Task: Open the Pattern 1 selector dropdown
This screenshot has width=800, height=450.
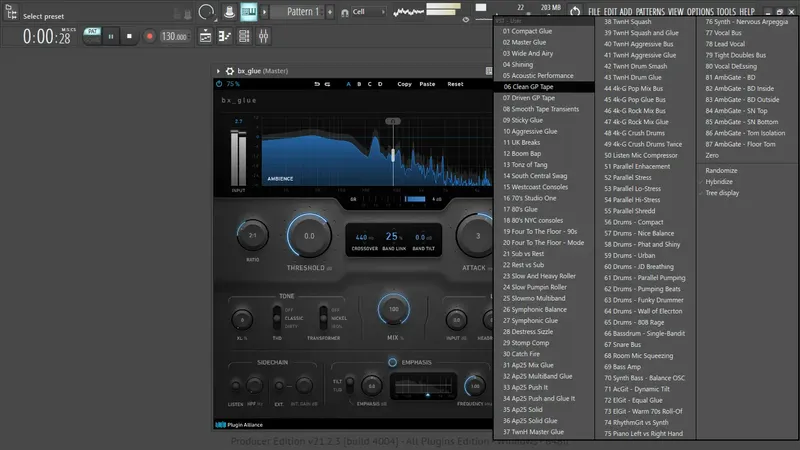Action: click(297, 12)
